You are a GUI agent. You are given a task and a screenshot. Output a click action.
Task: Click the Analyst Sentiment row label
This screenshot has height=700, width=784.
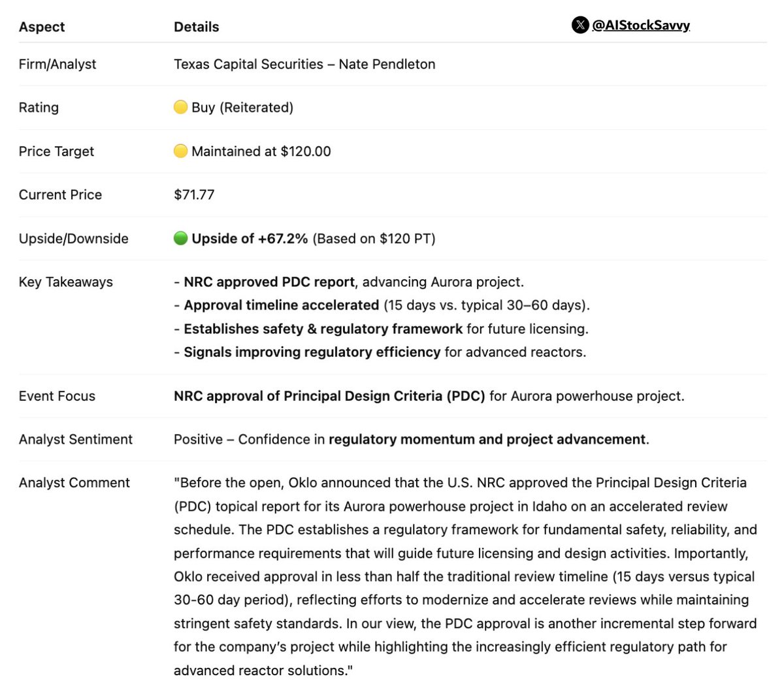tap(76, 439)
